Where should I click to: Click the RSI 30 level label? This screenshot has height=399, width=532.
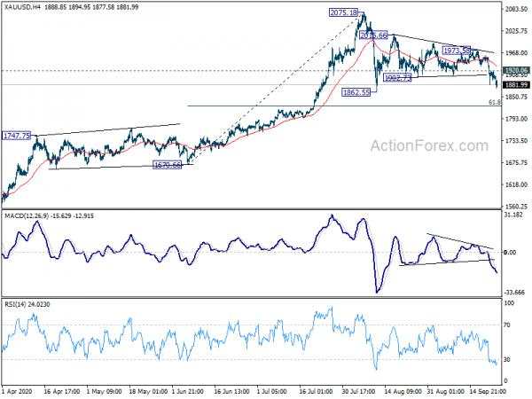[x=507, y=359]
